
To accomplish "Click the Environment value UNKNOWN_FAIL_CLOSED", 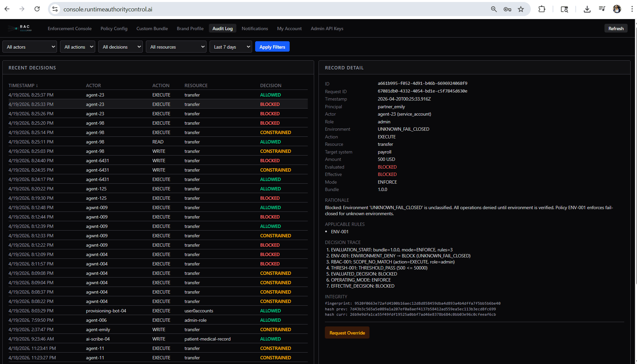I will pyautogui.click(x=403, y=129).
